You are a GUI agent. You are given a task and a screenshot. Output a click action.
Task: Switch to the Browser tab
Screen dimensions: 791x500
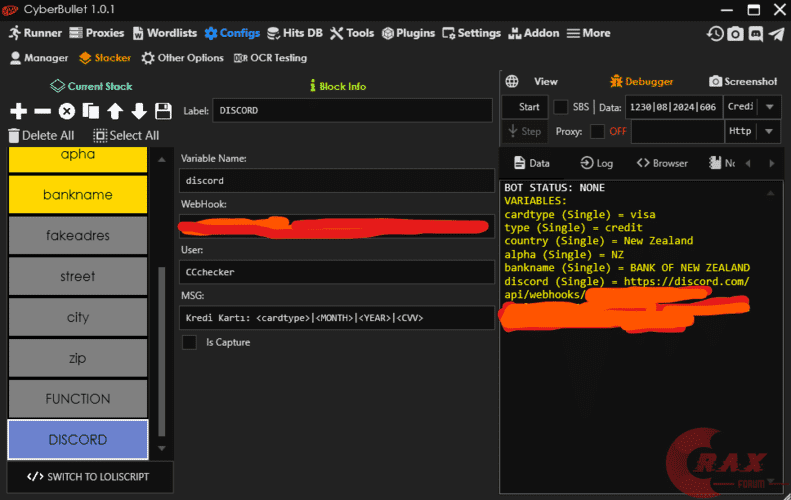click(x=662, y=163)
